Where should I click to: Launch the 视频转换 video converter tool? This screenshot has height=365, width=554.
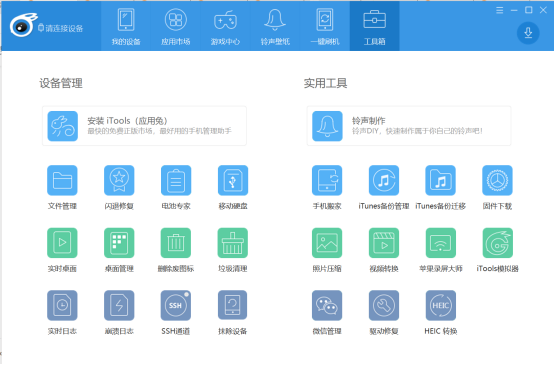[384, 243]
